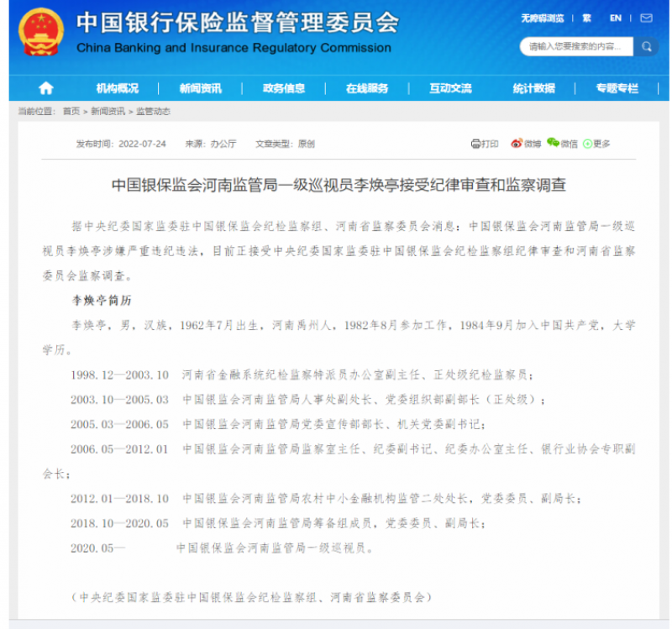
Task: Click the article headline about 李焕亭
Action: [339, 185]
